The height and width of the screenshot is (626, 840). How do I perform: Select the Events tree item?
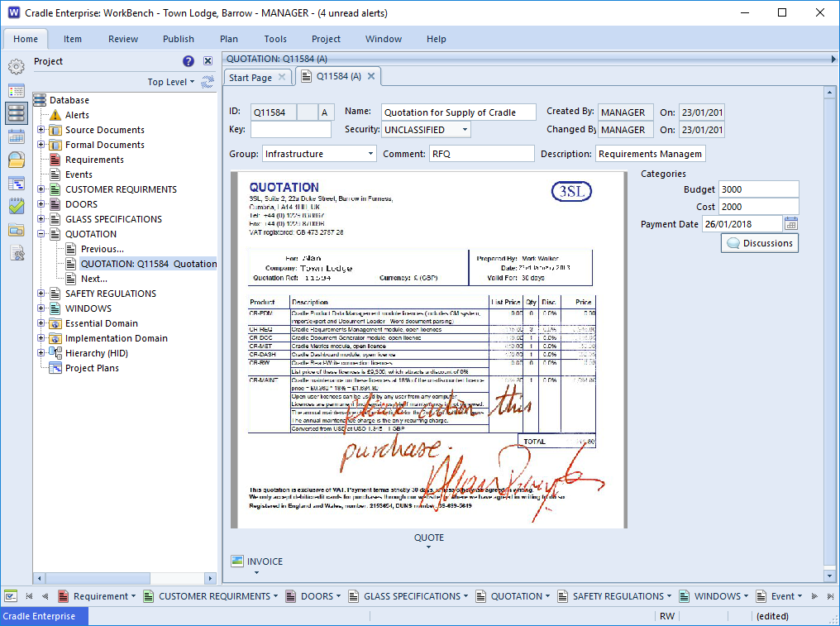79,174
